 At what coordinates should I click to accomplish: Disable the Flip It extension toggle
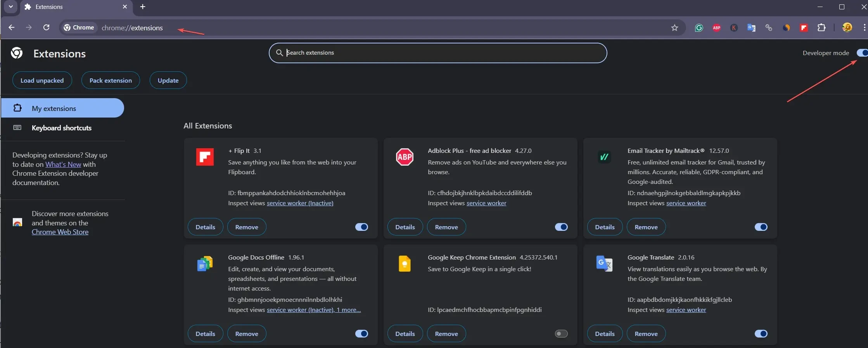[x=361, y=227]
